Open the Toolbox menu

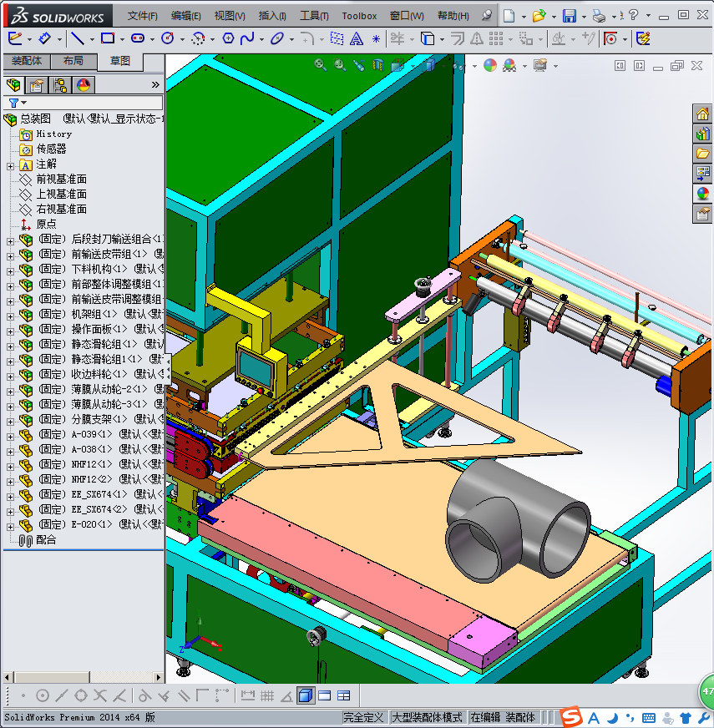[359, 16]
